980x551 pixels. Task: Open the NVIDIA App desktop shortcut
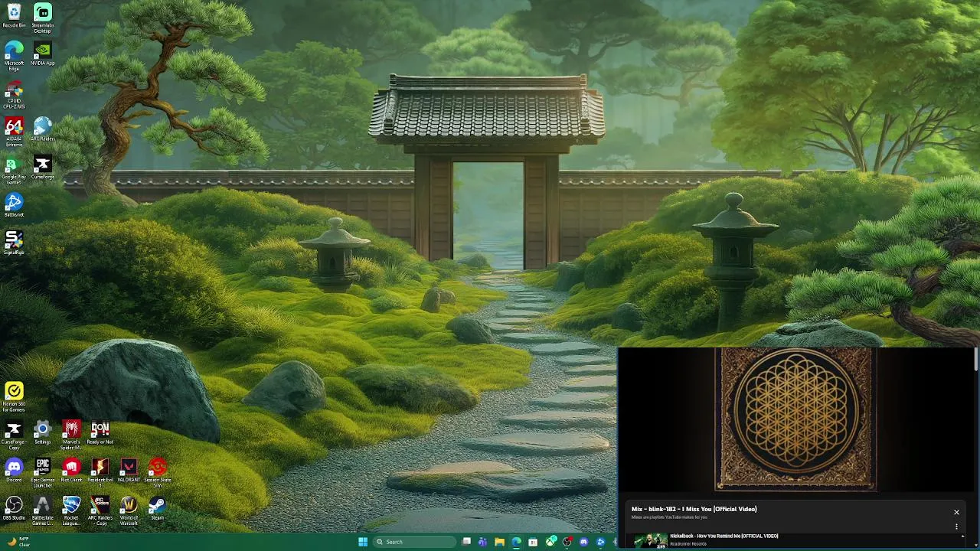pyautogui.click(x=42, y=54)
